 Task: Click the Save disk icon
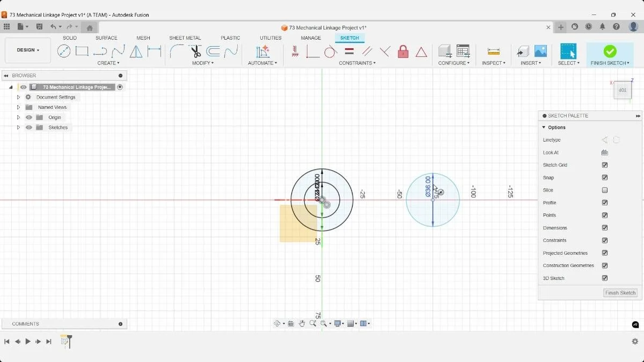(39, 27)
